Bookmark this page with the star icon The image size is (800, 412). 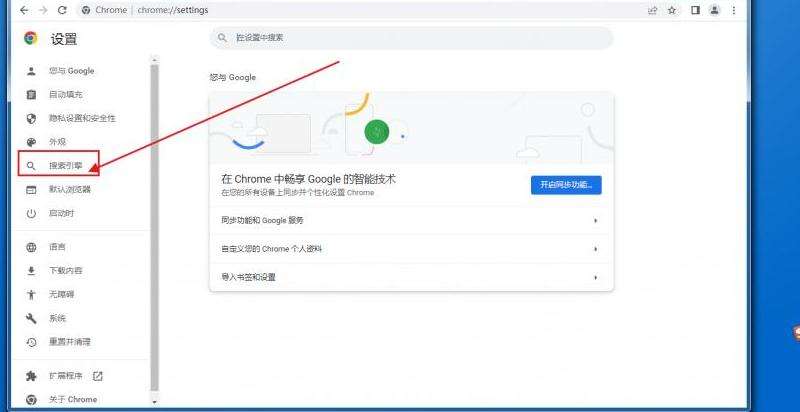672,10
